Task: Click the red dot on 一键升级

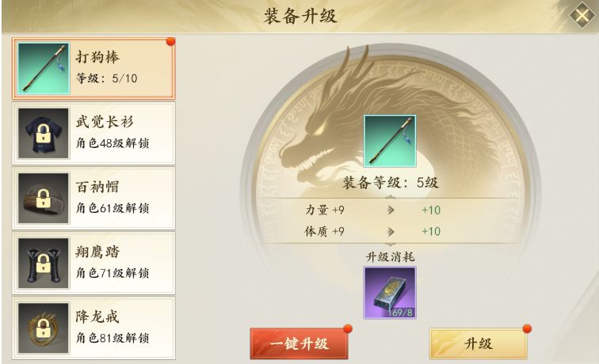Action: [x=348, y=328]
